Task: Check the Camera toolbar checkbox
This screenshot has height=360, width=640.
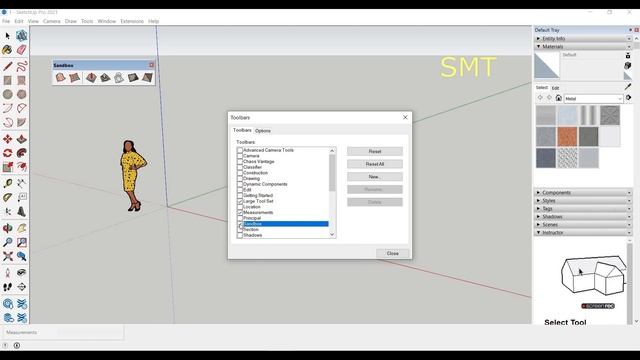Action: pos(240,156)
